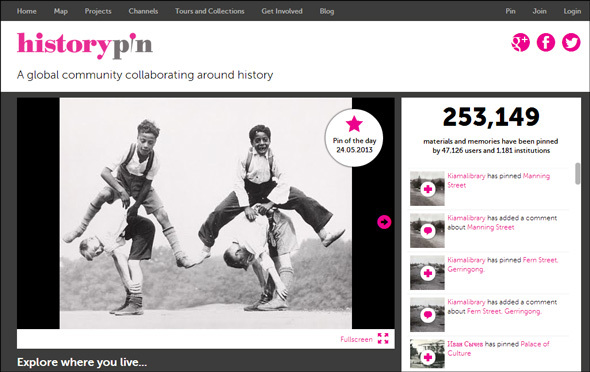Click the Historypin logo
590x372 pixels.
coord(85,45)
